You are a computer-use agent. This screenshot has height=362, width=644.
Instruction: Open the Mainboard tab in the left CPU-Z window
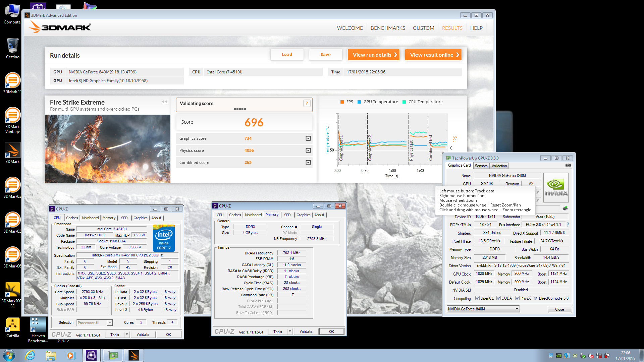coord(90,218)
